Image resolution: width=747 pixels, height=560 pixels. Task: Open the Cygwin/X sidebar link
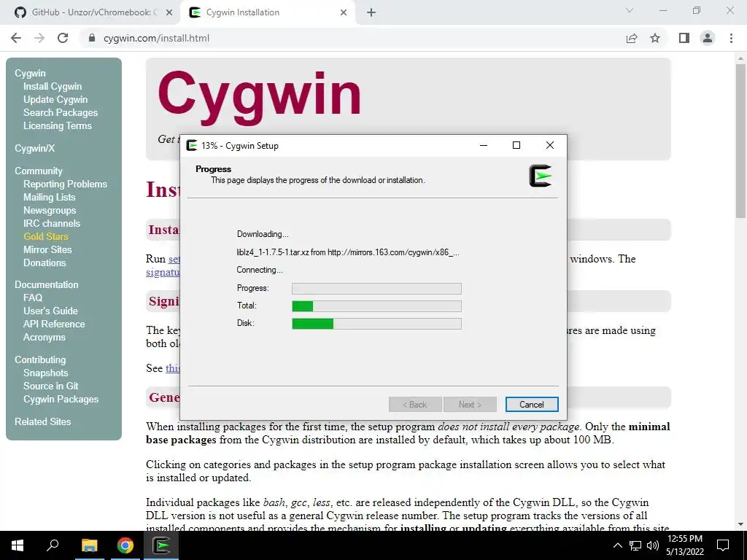[x=35, y=148]
